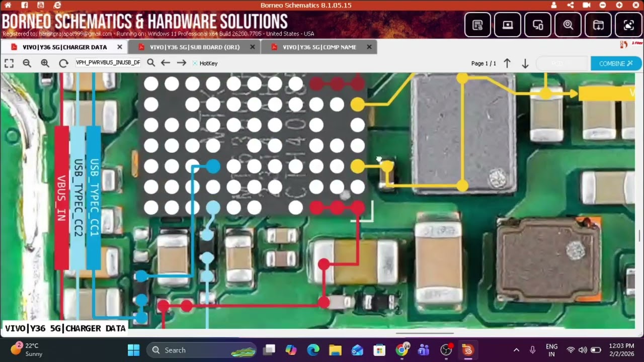Viewport: 644px width, 362px height.
Task: Open the laptop screen tool button
Action: [508, 25]
